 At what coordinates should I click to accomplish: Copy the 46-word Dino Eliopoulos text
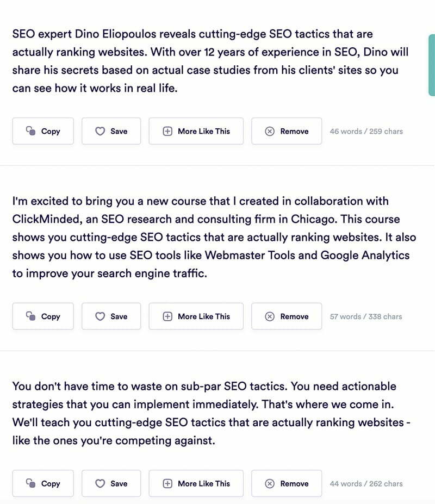(43, 131)
